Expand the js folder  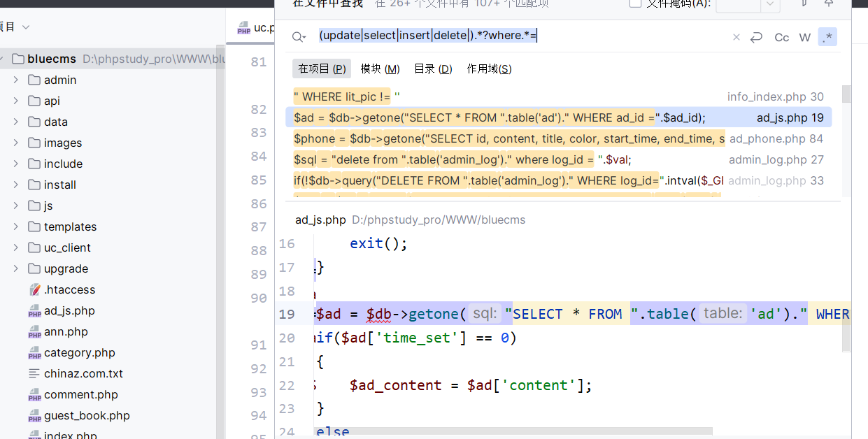point(15,206)
